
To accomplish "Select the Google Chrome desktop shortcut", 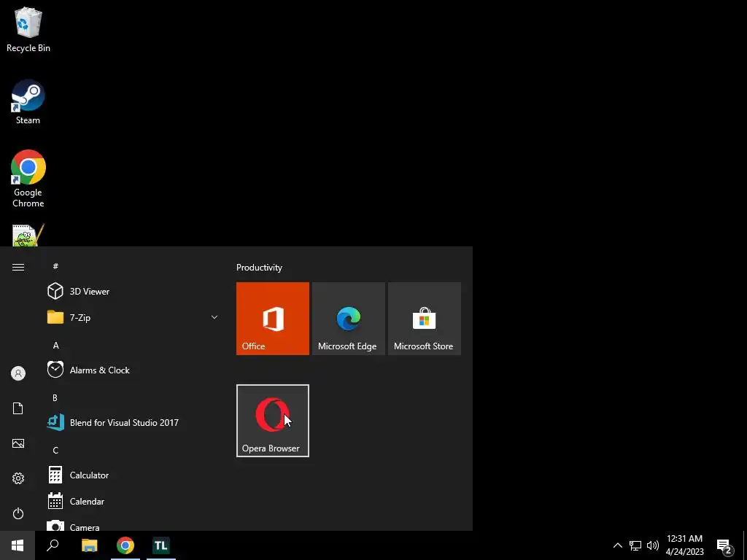I will (x=28, y=179).
